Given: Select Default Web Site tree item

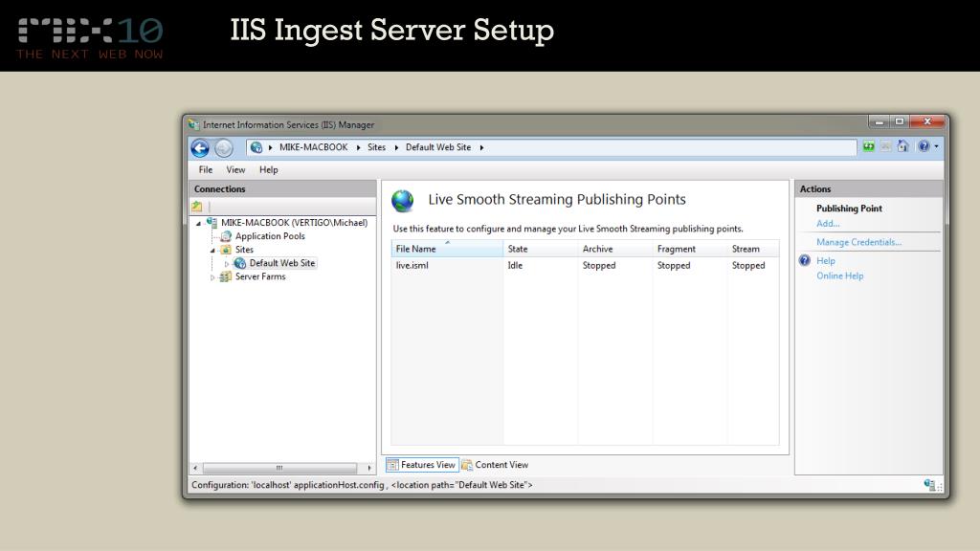Looking at the screenshot, I should [282, 263].
